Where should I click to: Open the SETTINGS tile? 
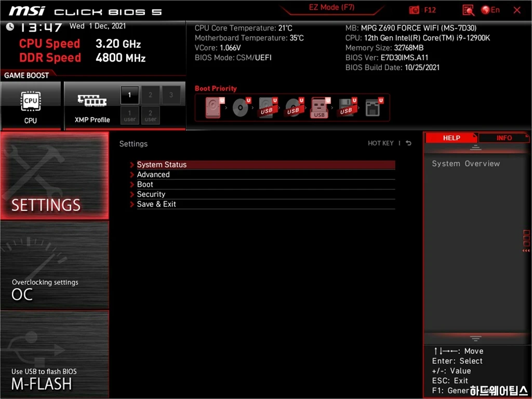(55, 176)
